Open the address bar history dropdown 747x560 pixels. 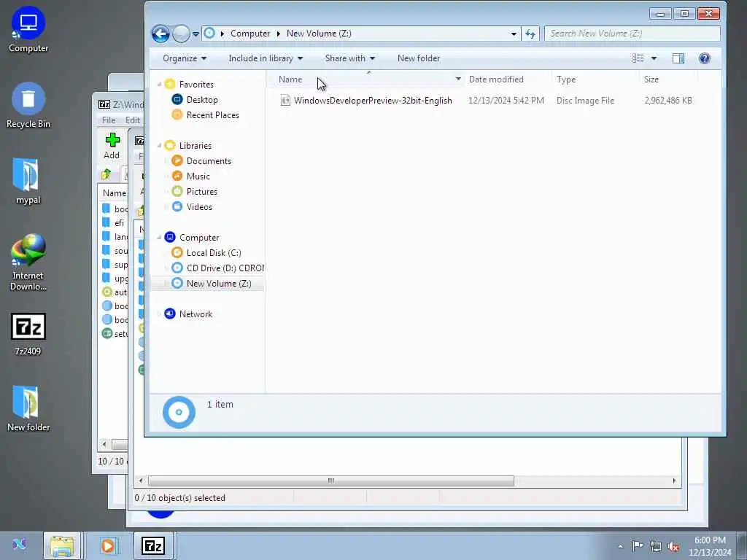(x=514, y=34)
